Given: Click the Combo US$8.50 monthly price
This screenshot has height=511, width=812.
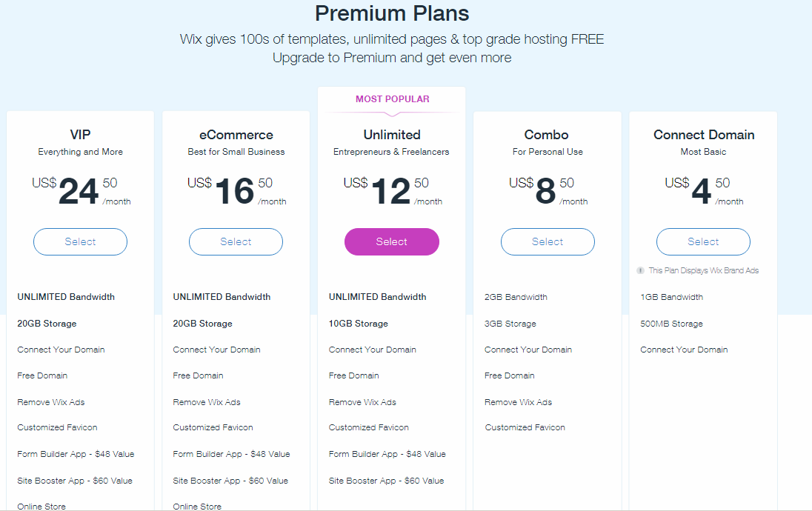Looking at the screenshot, I should click(x=548, y=190).
